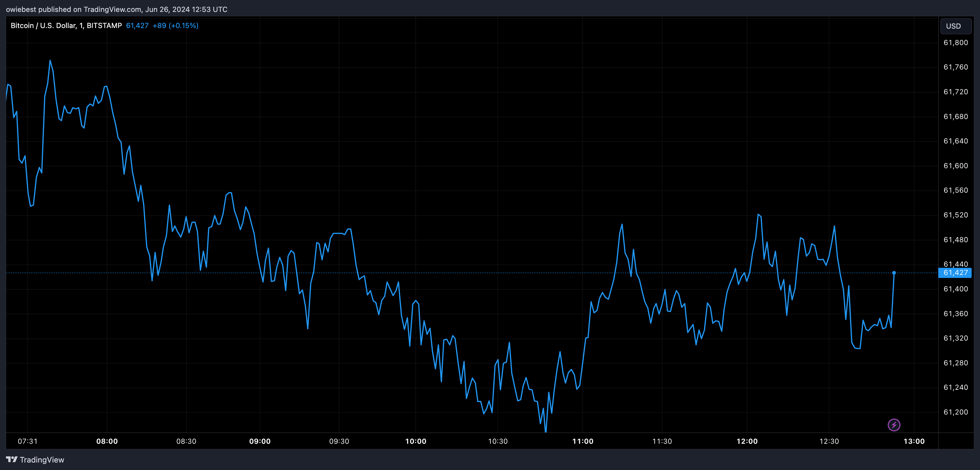Image resolution: width=980 pixels, height=470 pixels.
Task: Click the 12:30 time axis label
Action: 829,441
